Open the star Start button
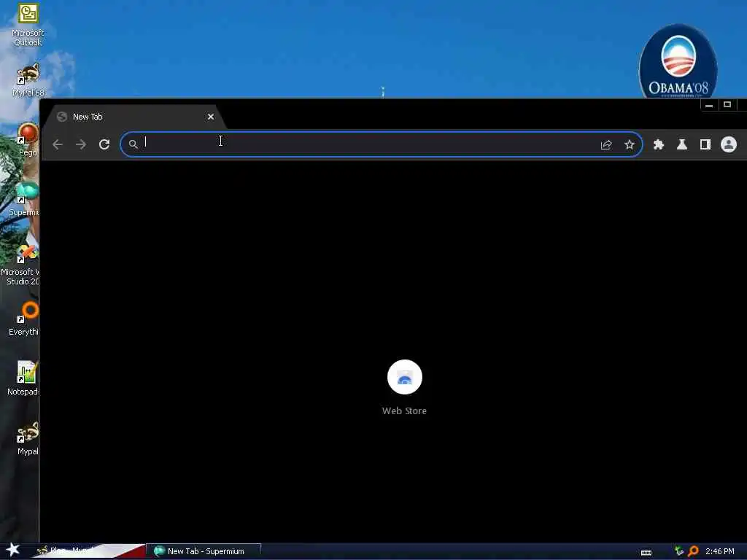Viewport: 747px width, 560px height. click(12, 550)
